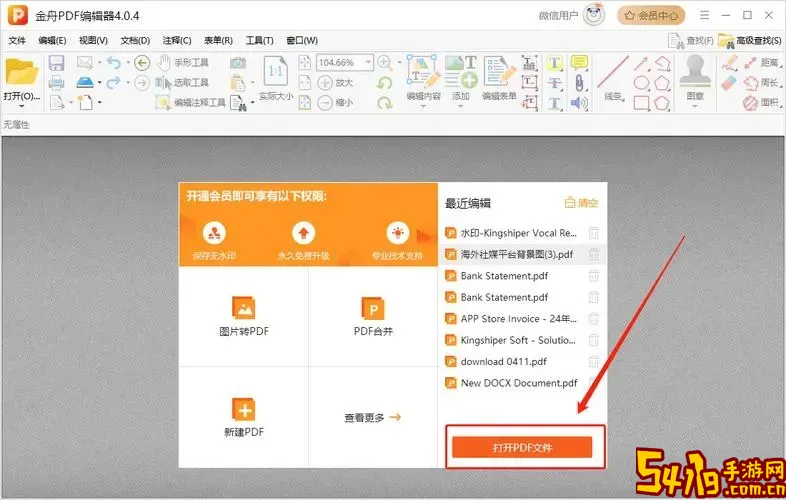The width and height of the screenshot is (786, 500).
Task: Click the printer icon in toolbar
Action: pos(56,83)
